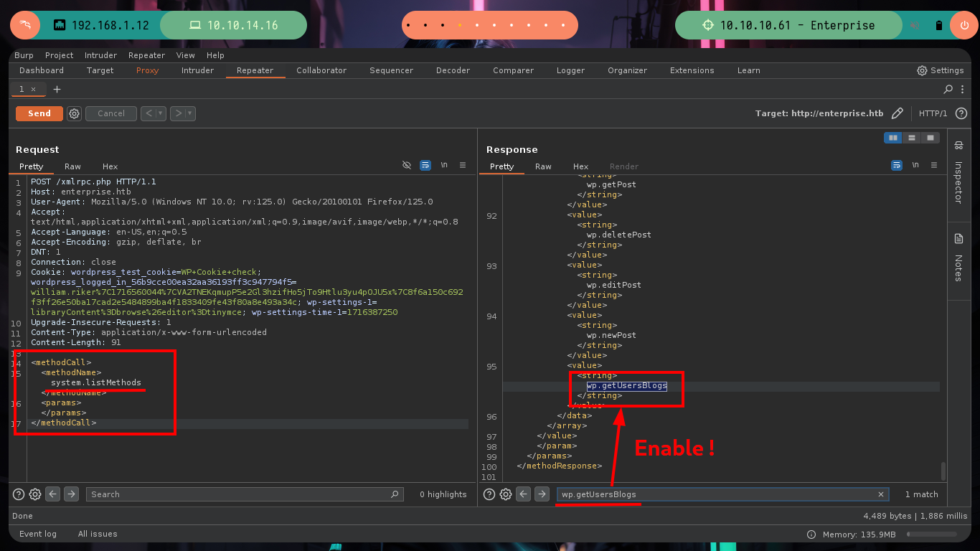Select combined tabbed layout icon
The height and width of the screenshot is (551, 980).
[x=930, y=138]
